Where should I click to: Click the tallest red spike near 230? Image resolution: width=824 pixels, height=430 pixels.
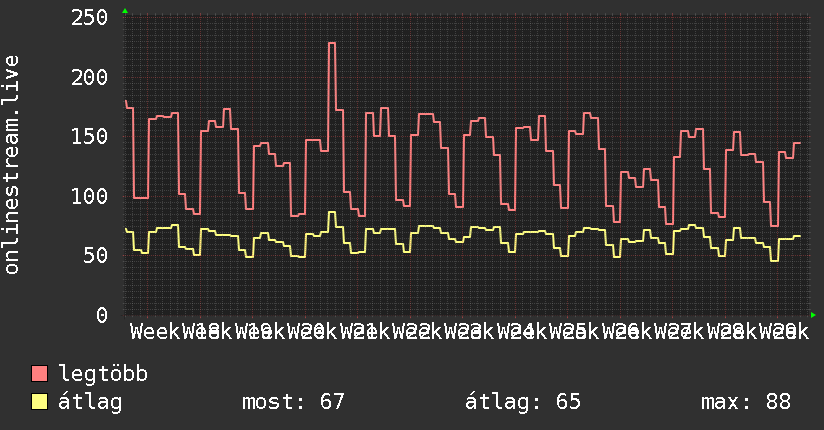[332, 44]
